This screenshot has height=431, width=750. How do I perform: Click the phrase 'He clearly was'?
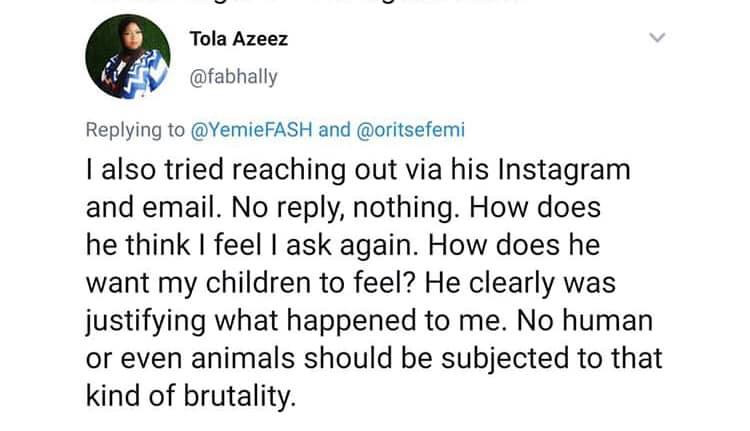[x=520, y=284]
